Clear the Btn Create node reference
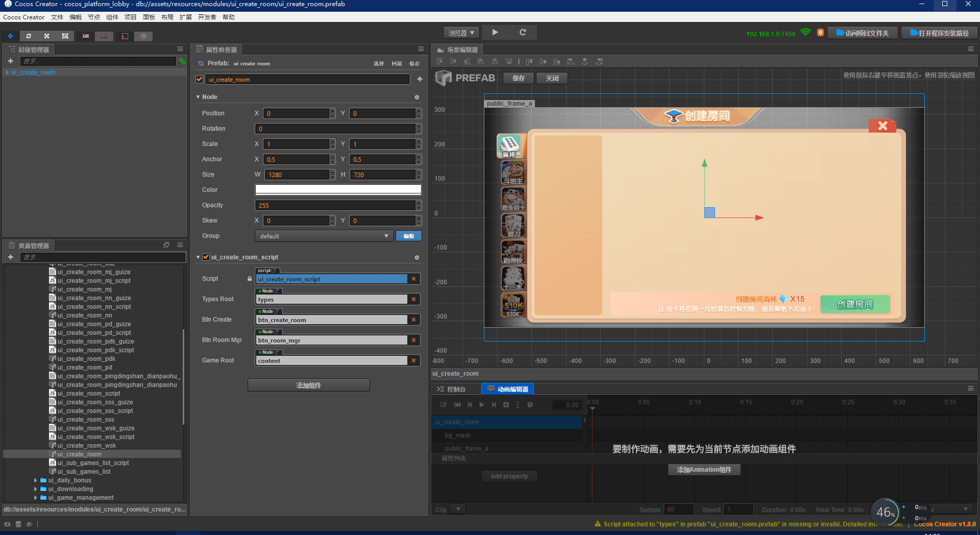980x535 pixels. [x=414, y=320]
